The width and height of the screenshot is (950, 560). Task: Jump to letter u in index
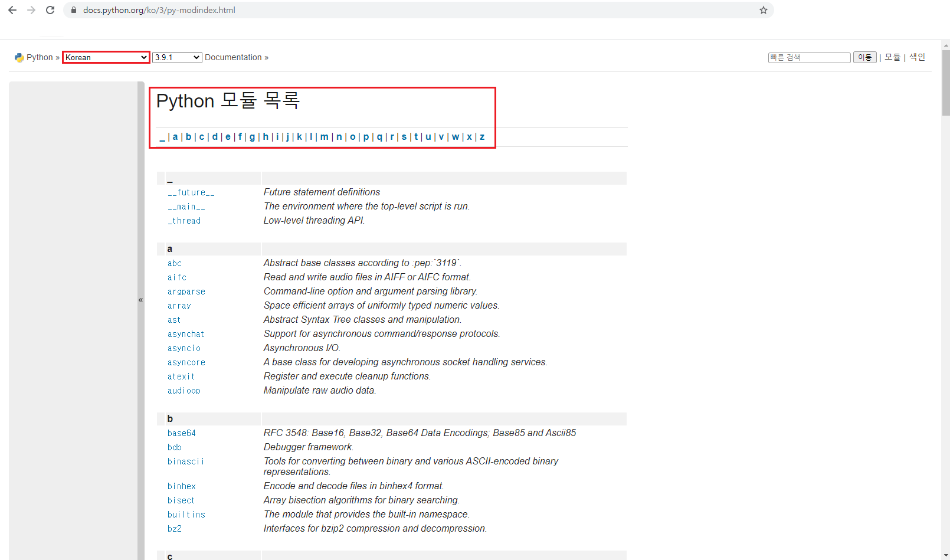[x=428, y=137]
